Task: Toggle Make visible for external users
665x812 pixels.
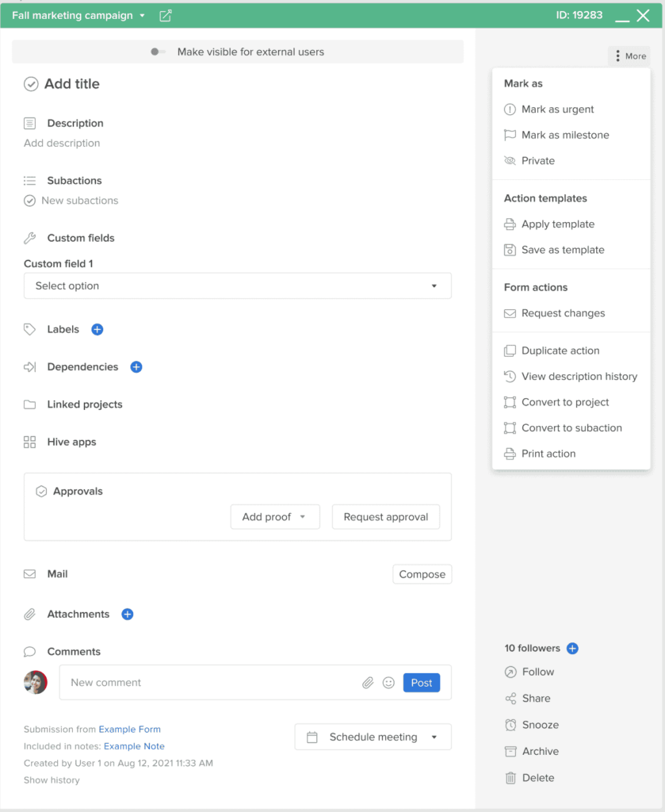Action: pos(158,52)
